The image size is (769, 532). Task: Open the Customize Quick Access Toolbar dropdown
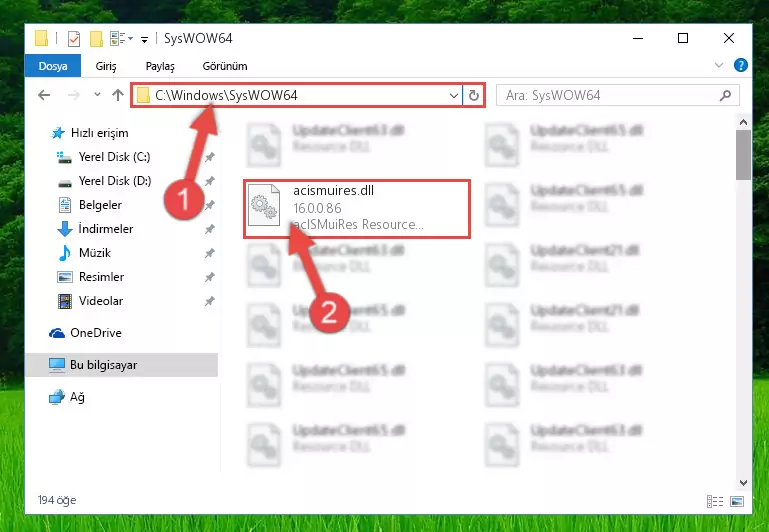144,39
